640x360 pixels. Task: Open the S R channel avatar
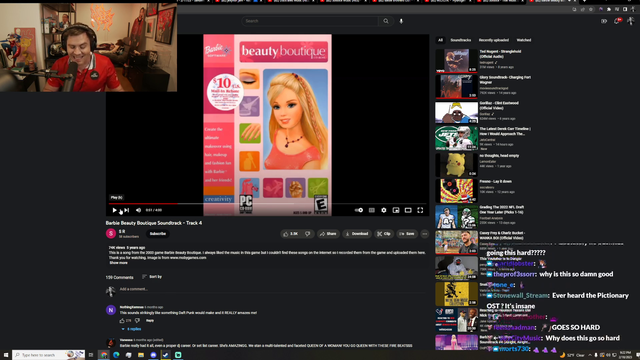(111, 233)
